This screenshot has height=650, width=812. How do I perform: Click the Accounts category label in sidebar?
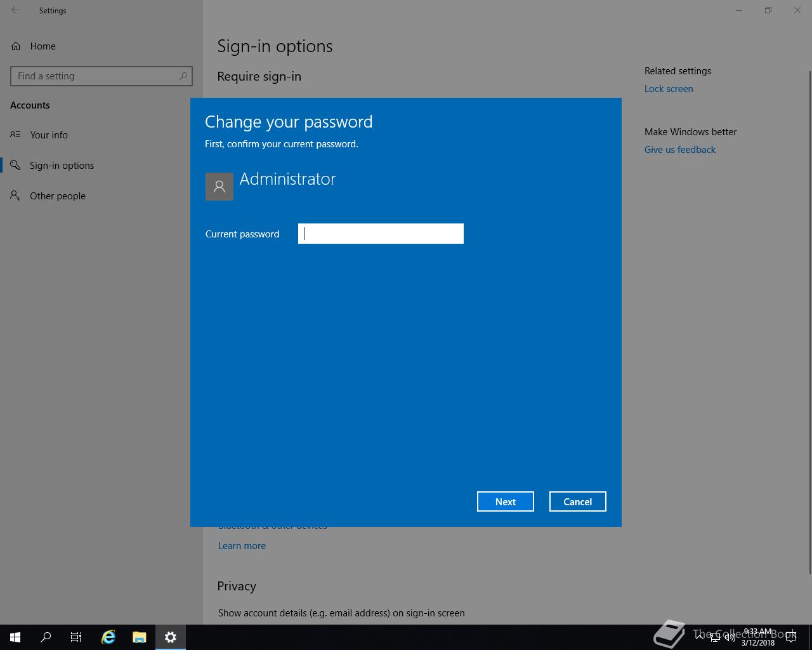(x=30, y=105)
